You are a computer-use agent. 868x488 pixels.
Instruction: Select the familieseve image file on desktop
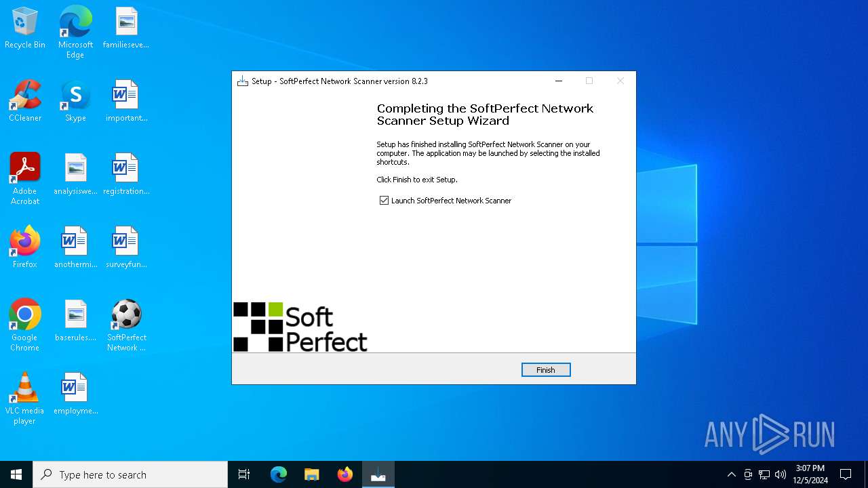[x=126, y=28]
